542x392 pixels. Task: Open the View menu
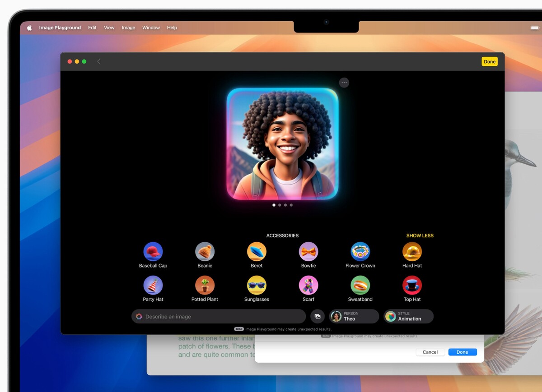109,28
